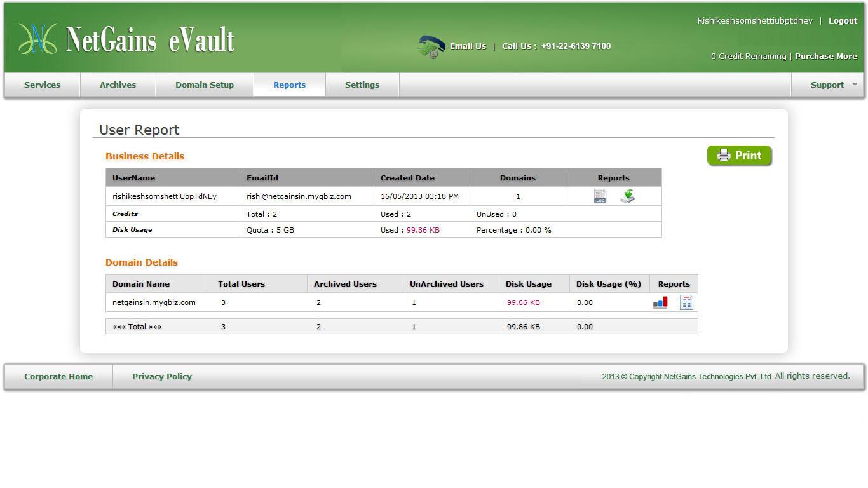The height and width of the screenshot is (488, 868).
Task: Click the Total Users column header
Action: (241, 284)
